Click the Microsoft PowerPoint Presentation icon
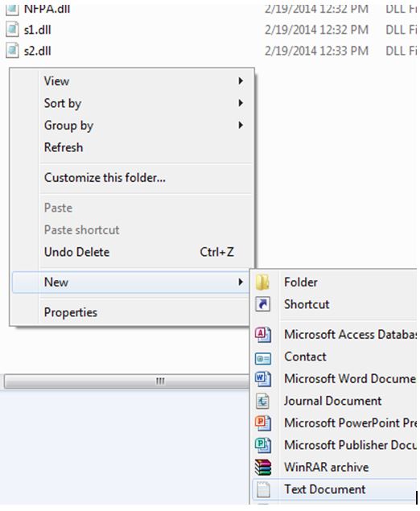 tap(262, 423)
